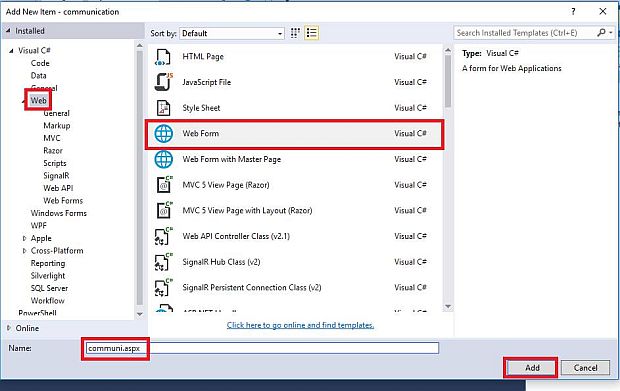
Task: Select the Windows Forms category
Action: [59, 213]
